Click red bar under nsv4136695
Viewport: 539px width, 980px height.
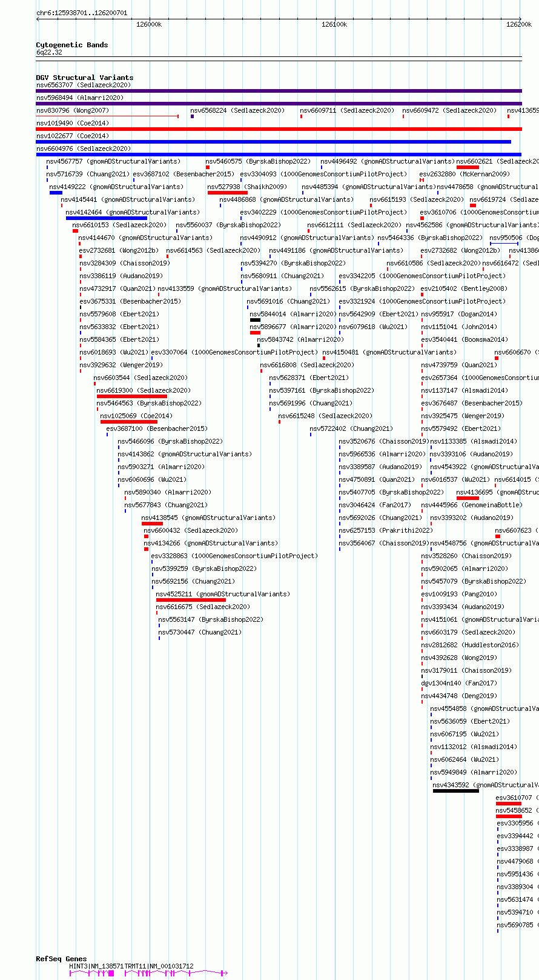pos(468,498)
